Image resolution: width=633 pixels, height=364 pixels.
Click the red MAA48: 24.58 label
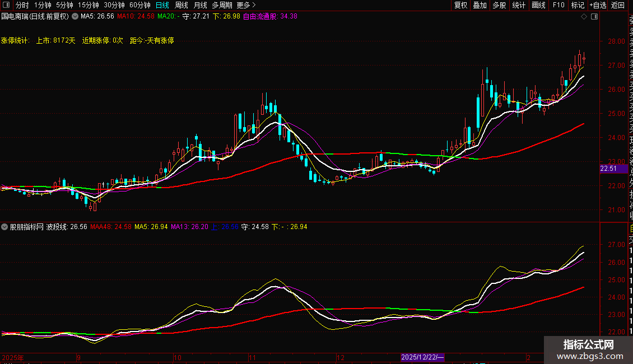pyautogui.click(x=111, y=227)
